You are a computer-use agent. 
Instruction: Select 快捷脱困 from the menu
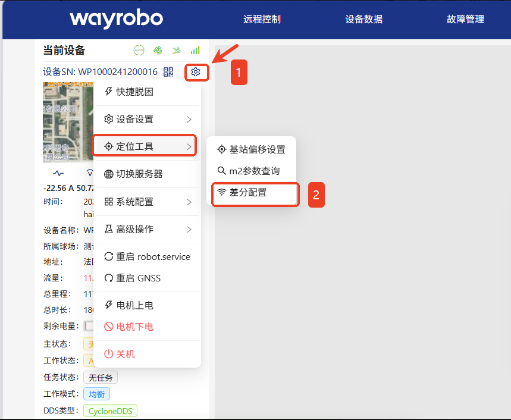click(x=148, y=92)
